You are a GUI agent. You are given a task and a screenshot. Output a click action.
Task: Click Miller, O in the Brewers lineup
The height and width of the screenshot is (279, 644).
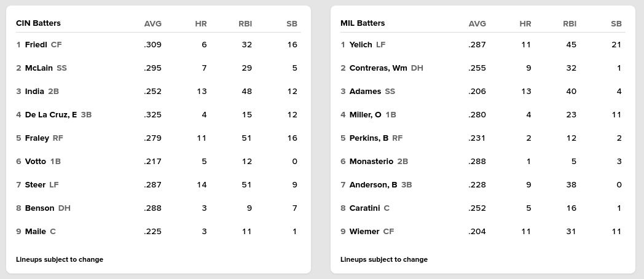tap(365, 115)
